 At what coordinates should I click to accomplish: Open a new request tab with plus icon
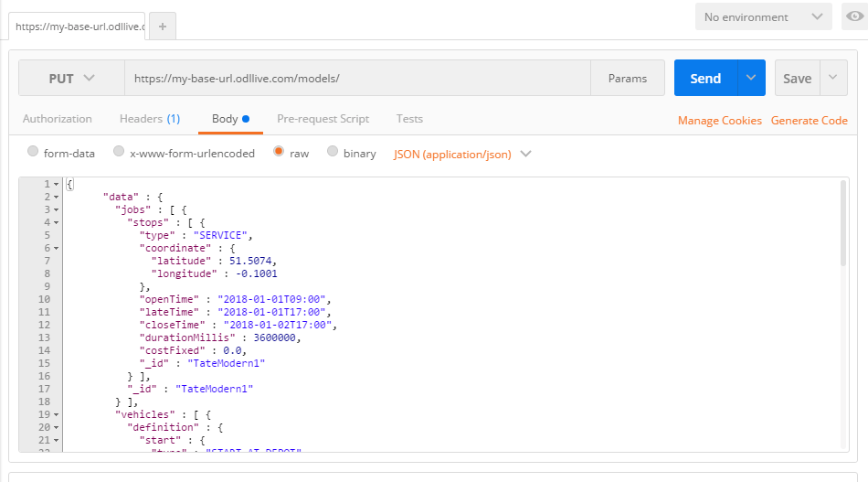coord(163,27)
